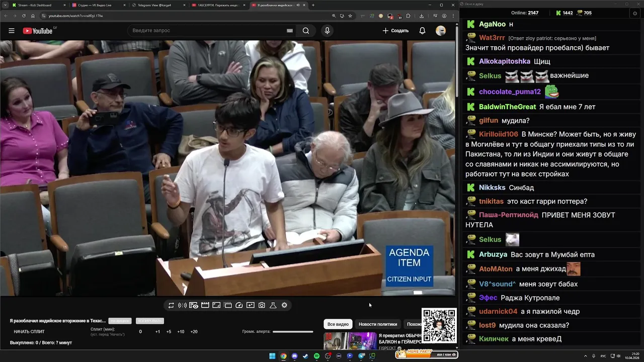Switch to the ГАБСБУРГИ tab

218,5
